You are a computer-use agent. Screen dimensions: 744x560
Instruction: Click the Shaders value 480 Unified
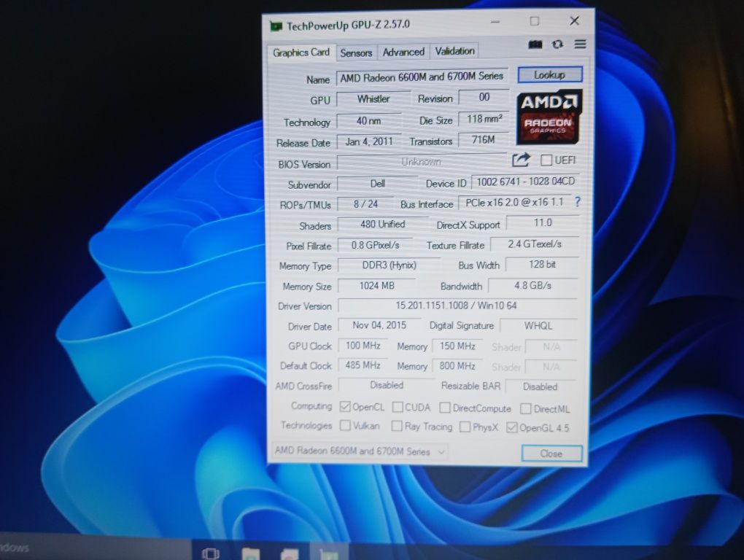point(382,225)
